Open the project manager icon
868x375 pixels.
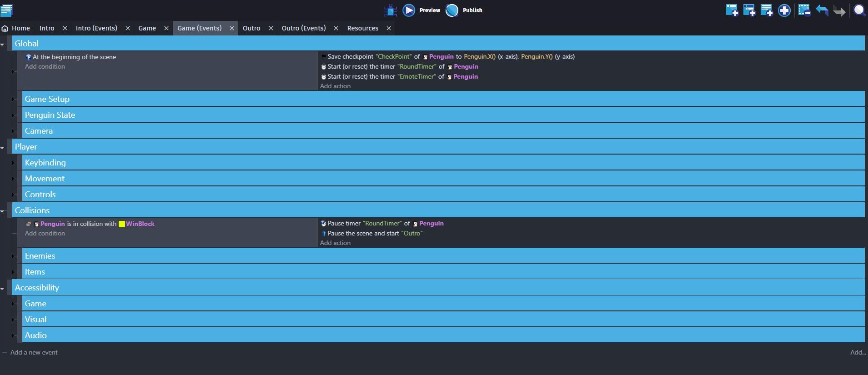(x=7, y=10)
